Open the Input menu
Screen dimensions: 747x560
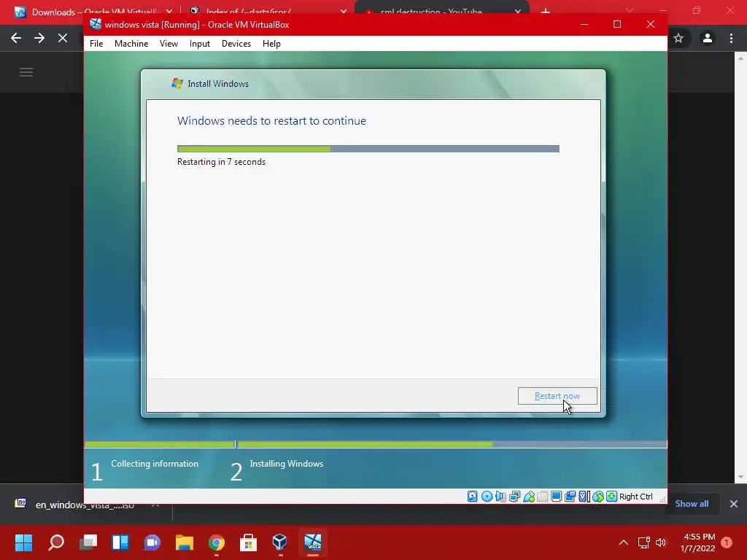[200, 43]
